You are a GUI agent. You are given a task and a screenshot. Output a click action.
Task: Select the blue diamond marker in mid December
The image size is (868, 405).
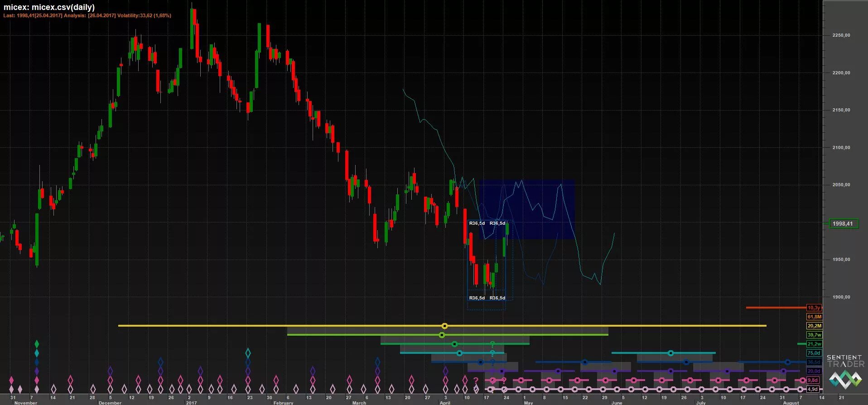[x=160, y=362]
